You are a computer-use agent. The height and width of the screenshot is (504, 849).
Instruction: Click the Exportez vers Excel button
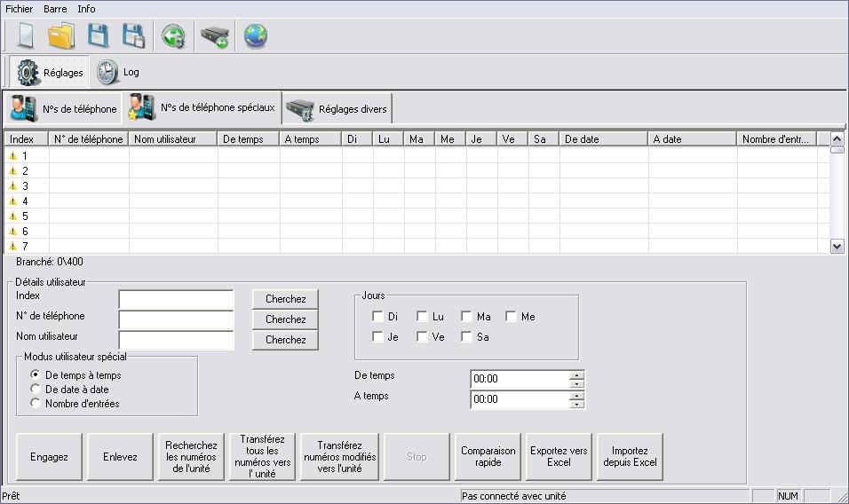coord(559,457)
